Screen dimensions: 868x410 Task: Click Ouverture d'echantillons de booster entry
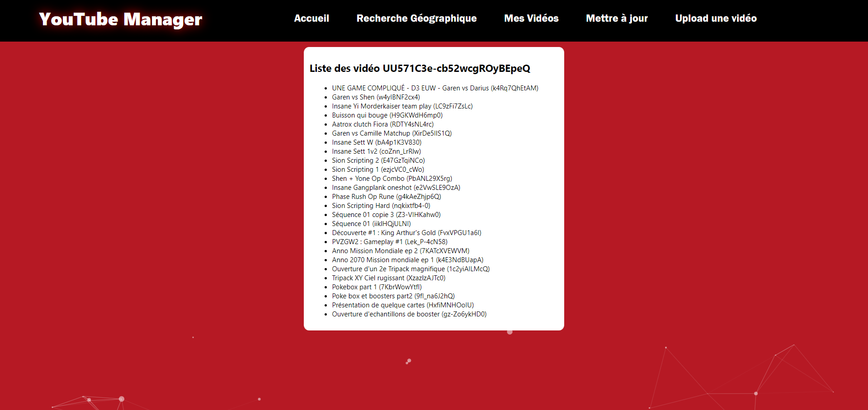click(x=409, y=314)
